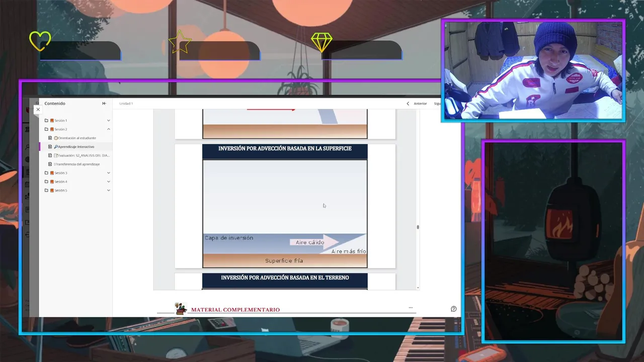Select the Sesión 4 folder label
Viewport: 644px width, 362px height.
pos(61,182)
